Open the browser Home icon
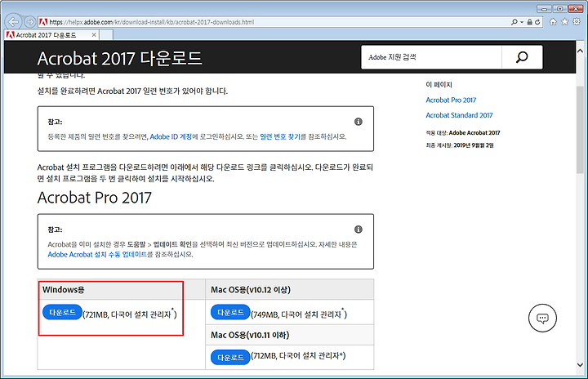The image size is (588, 379). coord(553,22)
